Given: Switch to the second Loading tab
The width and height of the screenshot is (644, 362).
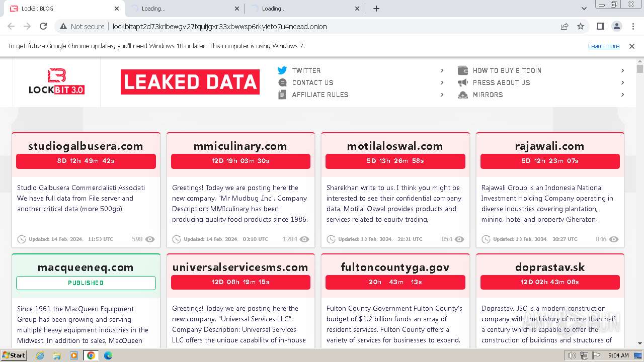Looking at the screenshot, I should point(184,9).
